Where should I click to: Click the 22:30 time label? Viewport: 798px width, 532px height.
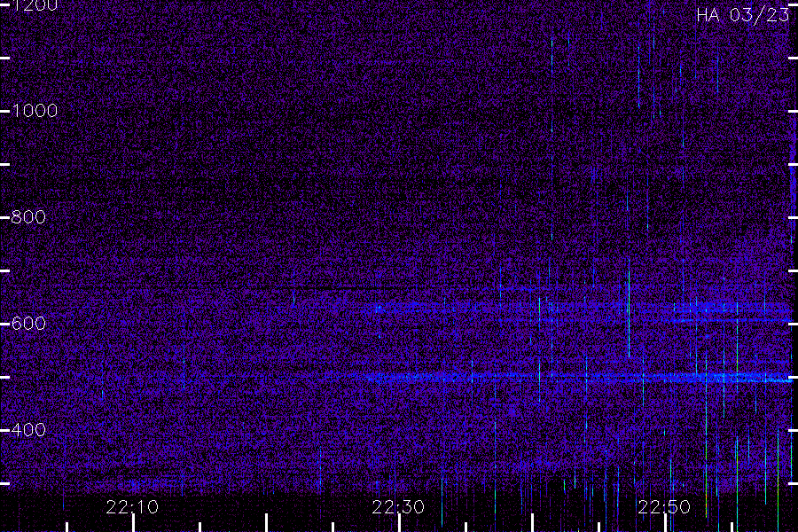click(x=398, y=507)
